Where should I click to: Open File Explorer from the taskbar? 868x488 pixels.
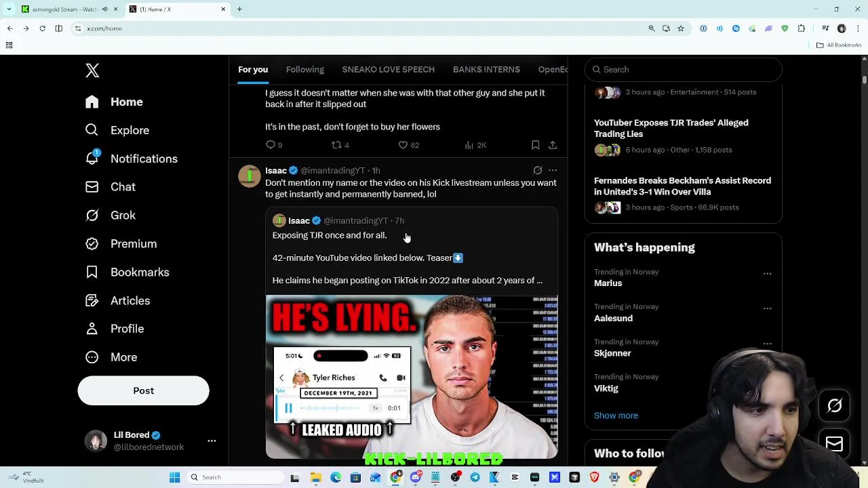315,477
